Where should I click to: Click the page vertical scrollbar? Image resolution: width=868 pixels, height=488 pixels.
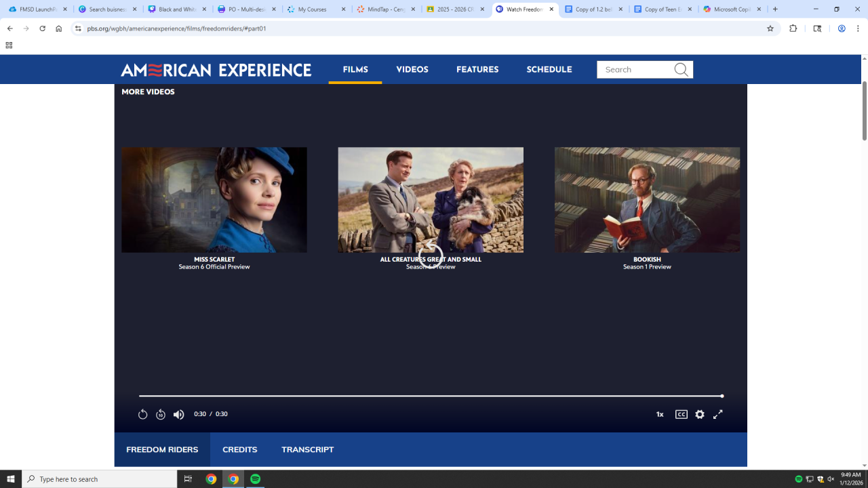click(x=865, y=111)
